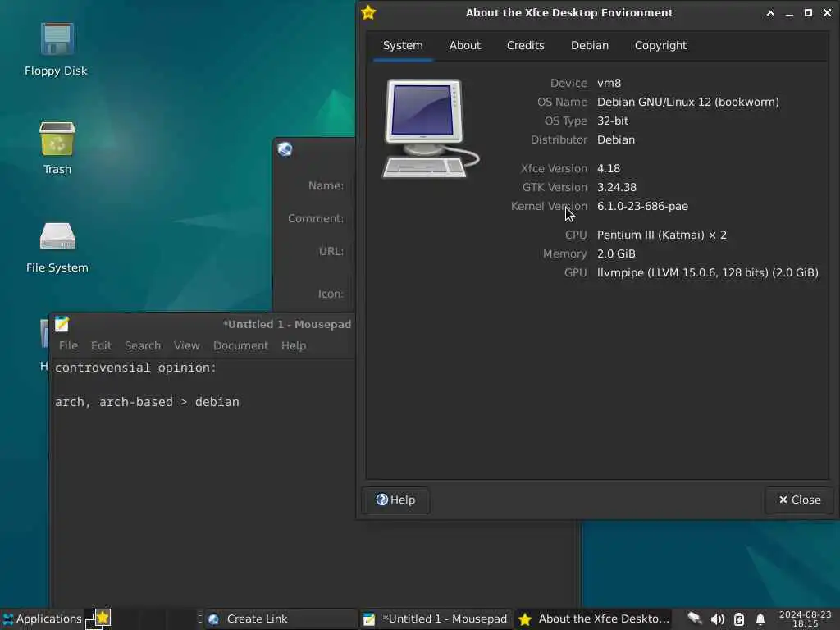Screen dimensions: 840x630
Task: Click the 'Comment:' label in Create Link window
Action: click(x=316, y=218)
